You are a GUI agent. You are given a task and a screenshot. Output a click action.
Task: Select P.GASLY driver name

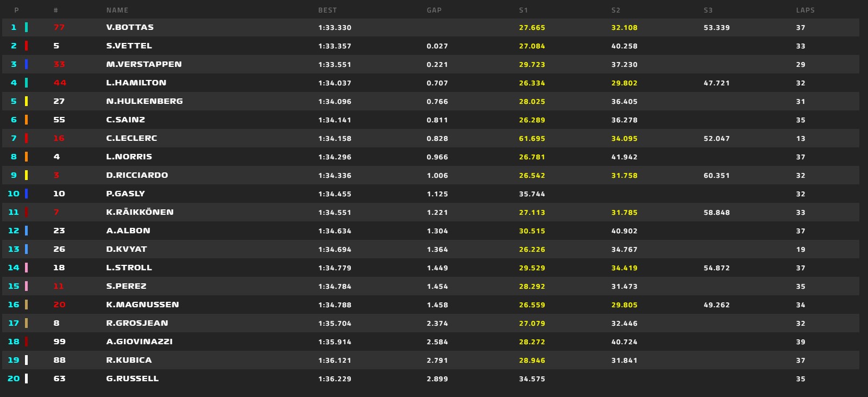point(125,194)
